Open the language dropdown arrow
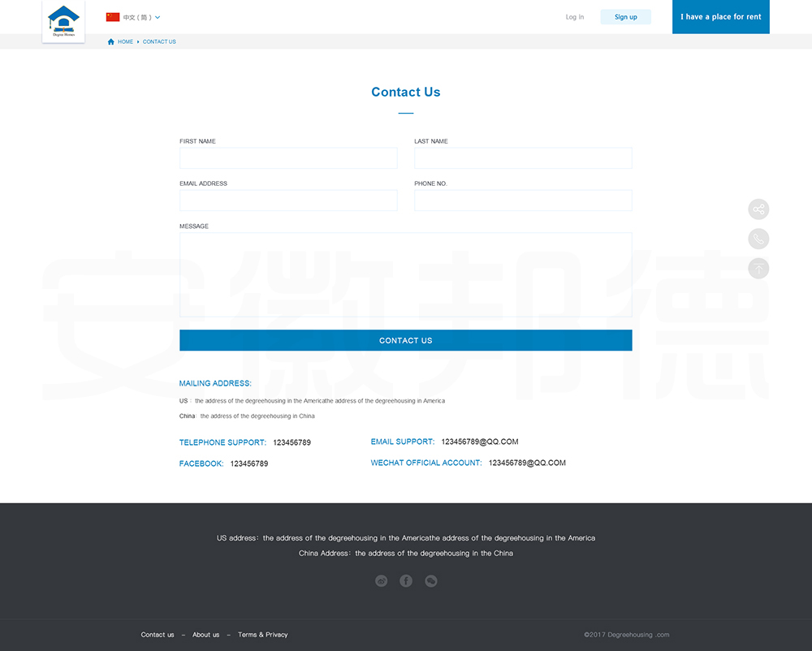This screenshot has width=812, height=651. tap(158, 17)
